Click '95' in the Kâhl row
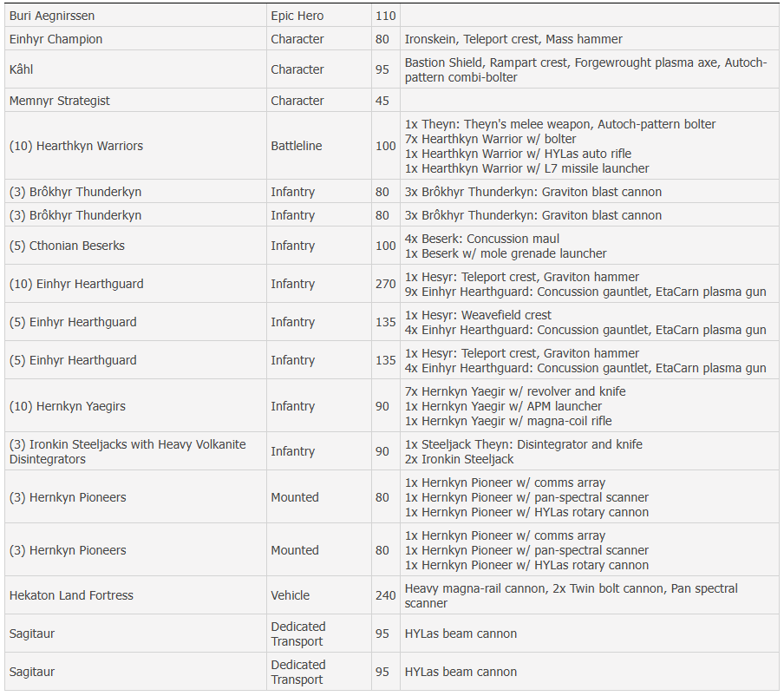This screenshot has width=784, height=696. [382, 69]
